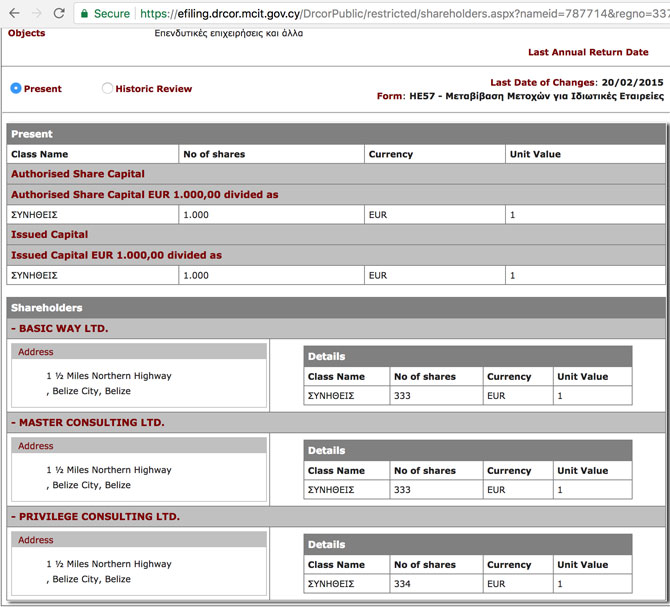Viewport: 670px width, 607px height.
Task: Click the Details header for PRIVILEGE CONSULTING LTD.
Action: click(467, 544)
